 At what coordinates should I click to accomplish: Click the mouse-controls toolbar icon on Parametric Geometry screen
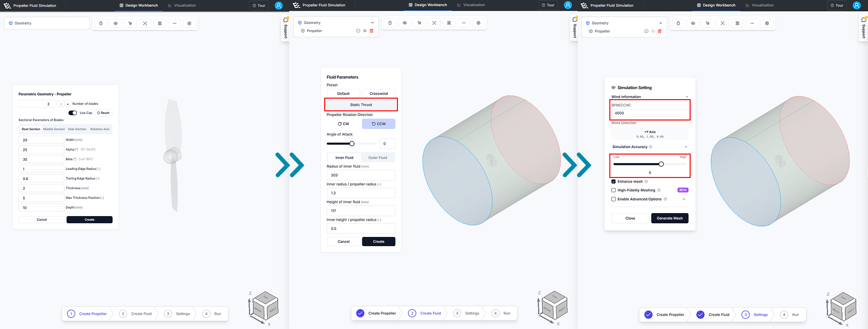tap(101, 23)
